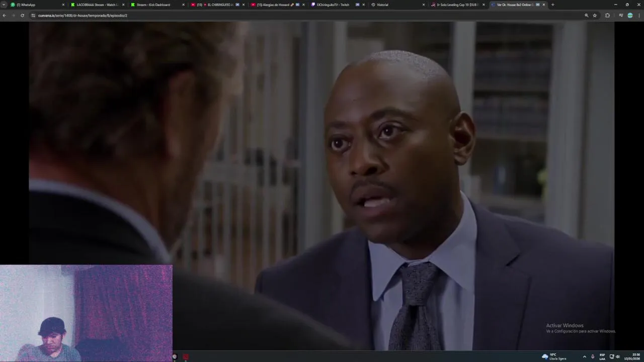Open the weather widget showing Lluvia ligera
Viewport: 644px width, 362px height.
point(554,356)
